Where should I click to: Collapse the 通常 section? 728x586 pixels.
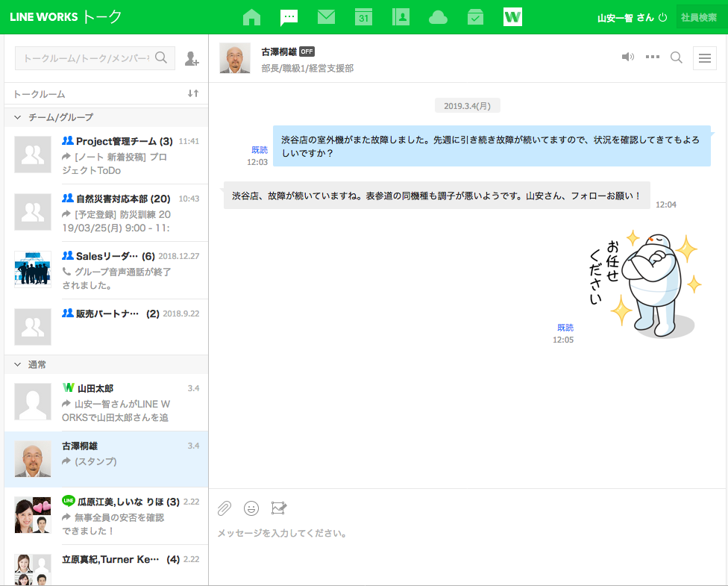tap(18, 364)
